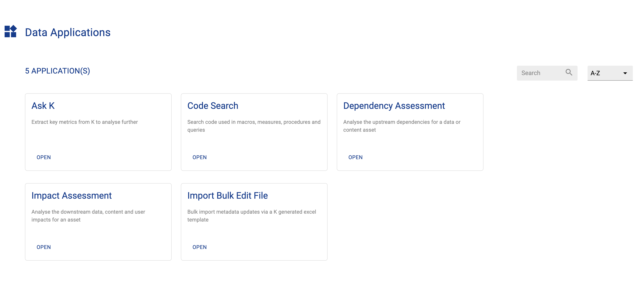Click the Ask K card description text
This screenshot has height=291, width=644.
click(x=84, y=122)
